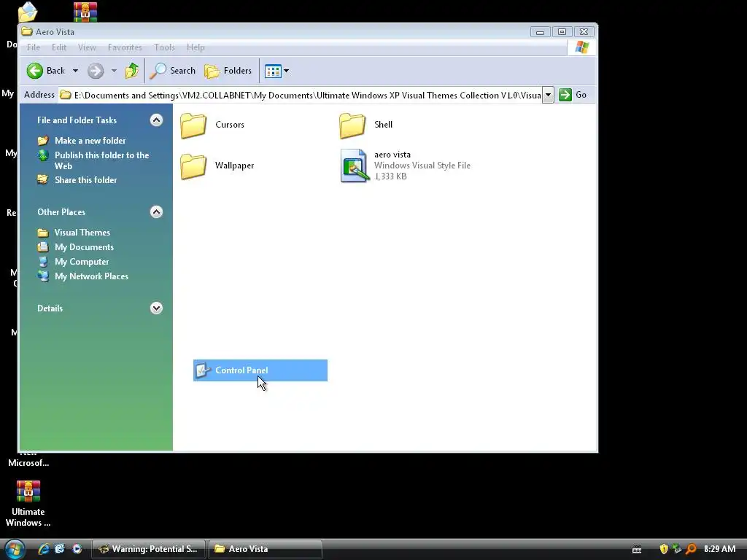Open My Computer in Other Places
The width and height of the screenshot is (747, 560).
click(82, 262)
